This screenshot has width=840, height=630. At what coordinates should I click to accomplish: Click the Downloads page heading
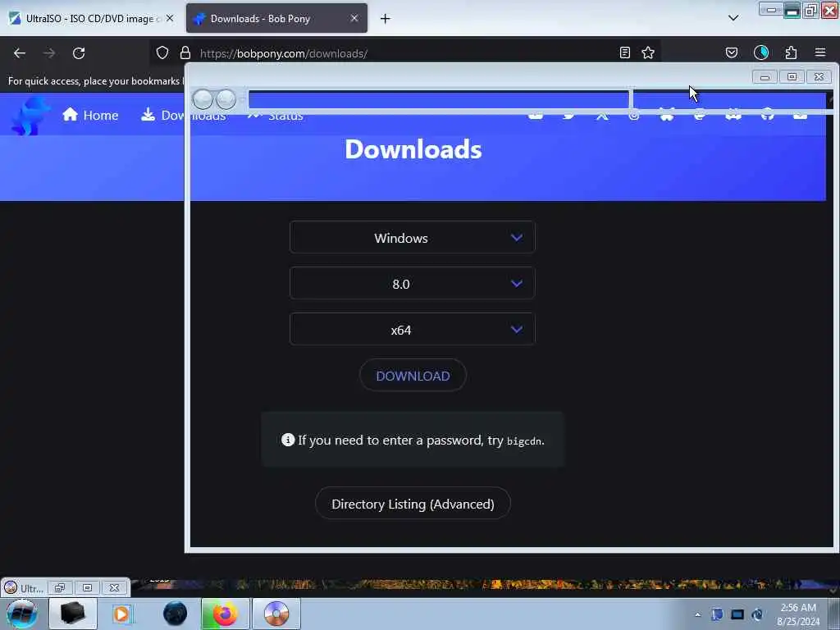[x=413, y=149]
